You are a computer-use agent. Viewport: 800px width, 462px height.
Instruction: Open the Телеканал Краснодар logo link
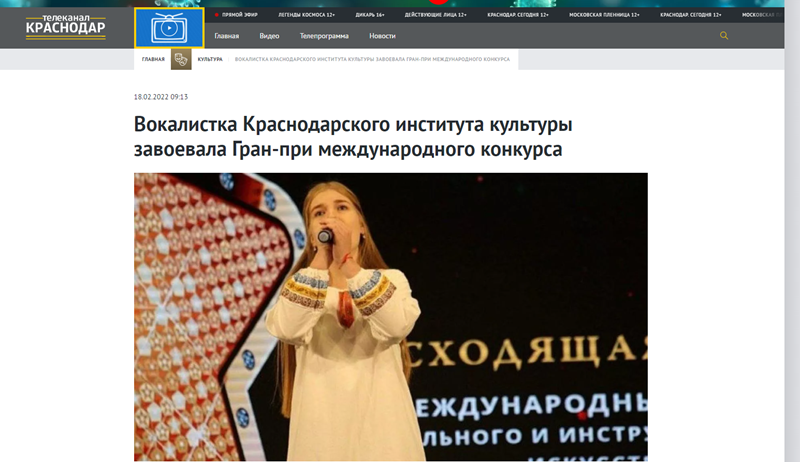point(66,27)
